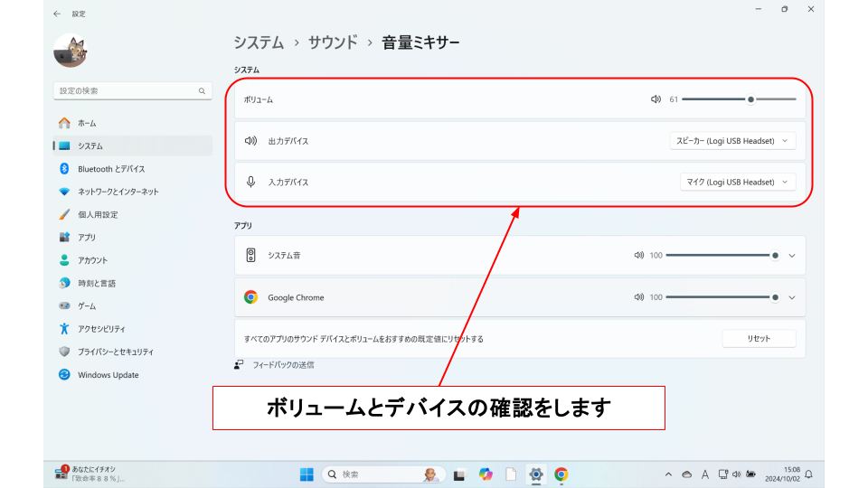Open the 出力デバイス speaker dropdown
Image resolution: width=868 pixels, height=488 pixels.
coord(732,141)
